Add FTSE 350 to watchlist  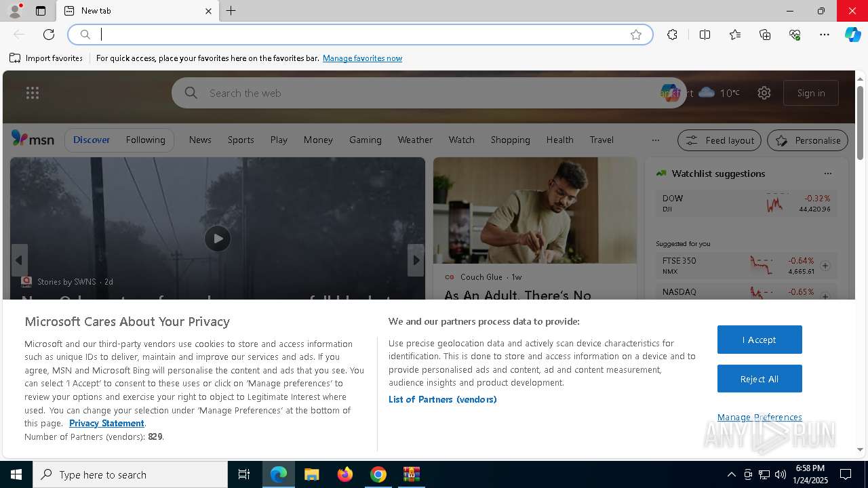pos(825,266)
